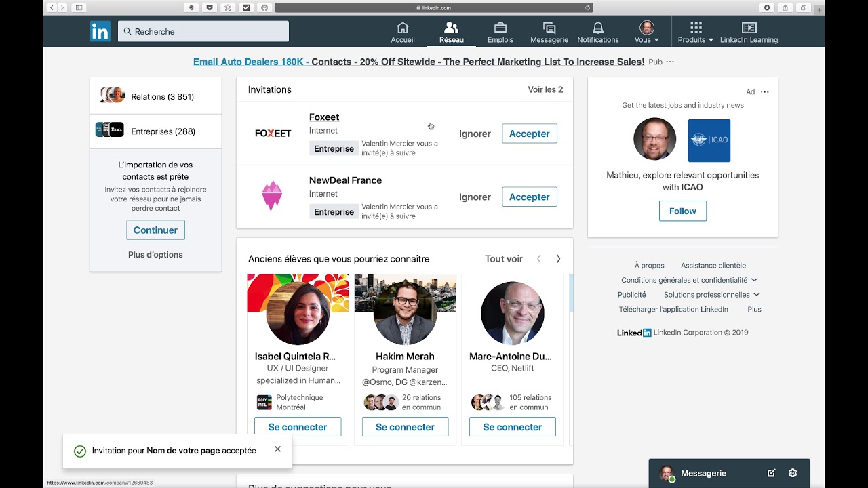This screenshot has width=868, height=488.
Task: Expand the Produits grid menu
Action: (696, 32)
